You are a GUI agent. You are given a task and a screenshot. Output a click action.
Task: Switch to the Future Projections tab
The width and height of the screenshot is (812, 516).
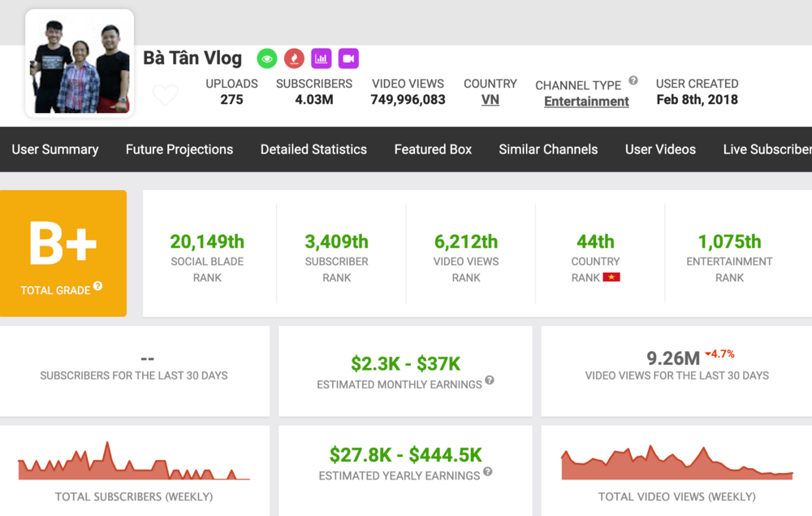[179, 150]
